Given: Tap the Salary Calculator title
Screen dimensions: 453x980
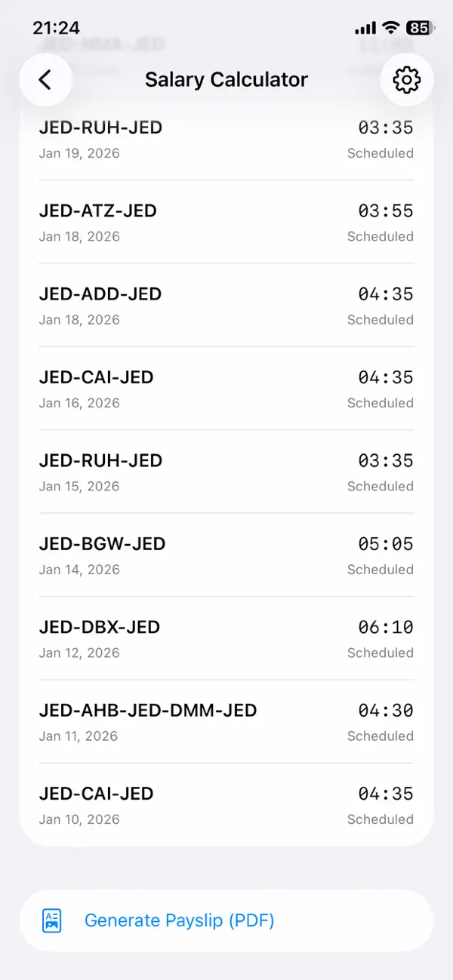Looking at the screenshot, I should click(x=226, y=79).
